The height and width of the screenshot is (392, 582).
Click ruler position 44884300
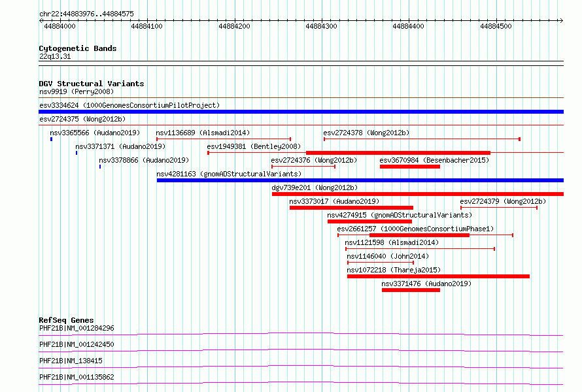pos(322,26)
